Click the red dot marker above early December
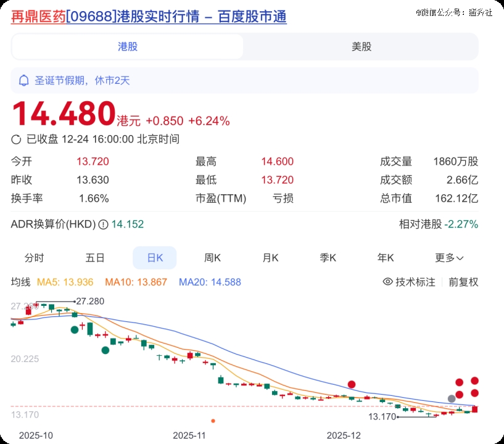504x444 pixels. [352, 384]
